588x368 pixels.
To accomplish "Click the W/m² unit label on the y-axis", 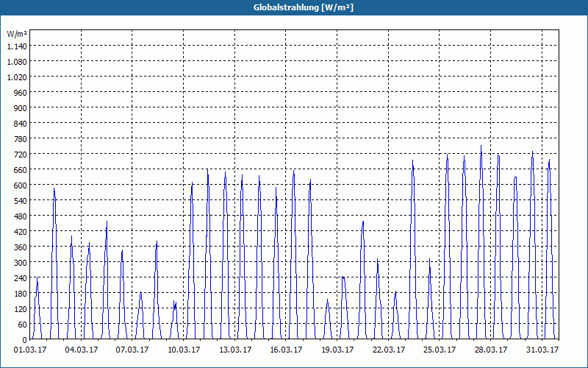I will pyautogui.click(x=17, y=34).
